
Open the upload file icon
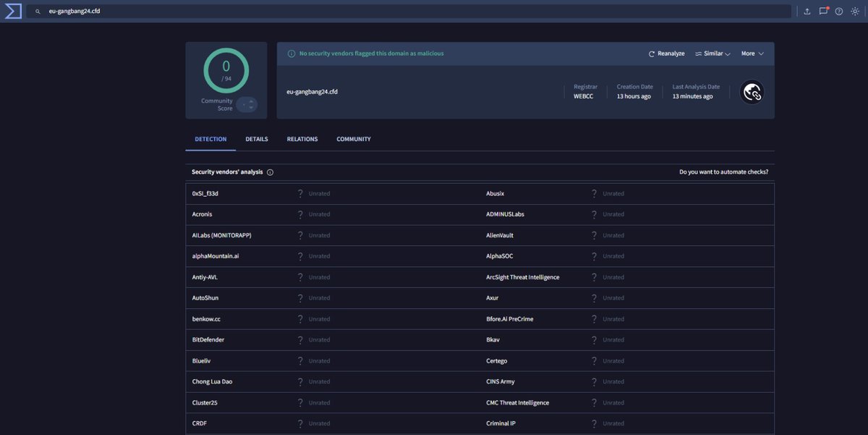coord(807,12)
